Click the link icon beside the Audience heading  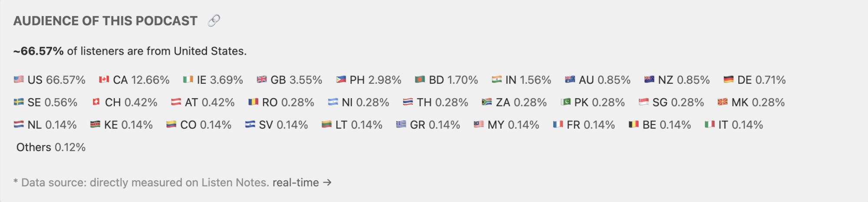(214, 20)
